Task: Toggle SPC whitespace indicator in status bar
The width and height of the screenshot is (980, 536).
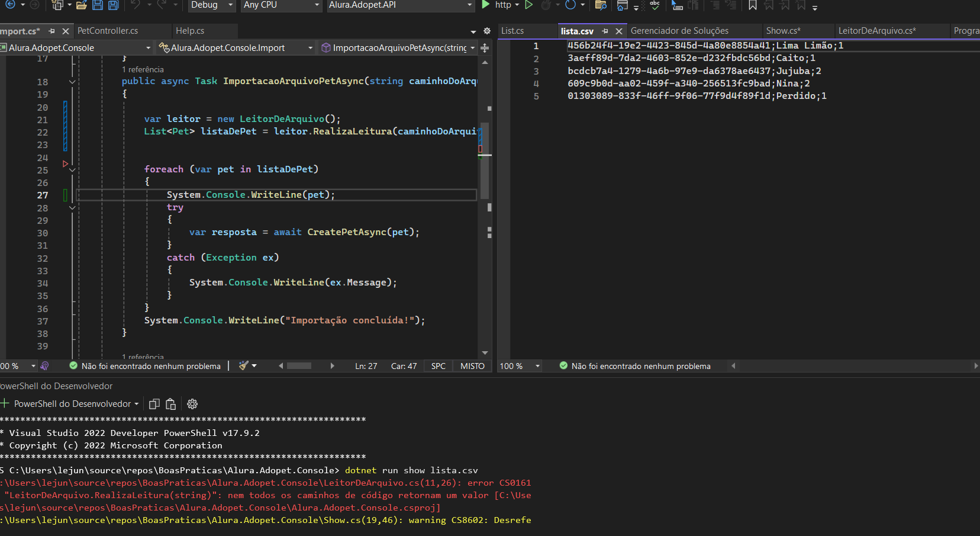Action: pyautogui.click(x=439, y=366)
